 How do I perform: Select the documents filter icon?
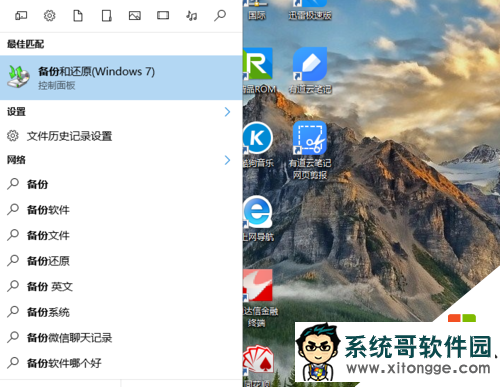(x=78, y=16)
